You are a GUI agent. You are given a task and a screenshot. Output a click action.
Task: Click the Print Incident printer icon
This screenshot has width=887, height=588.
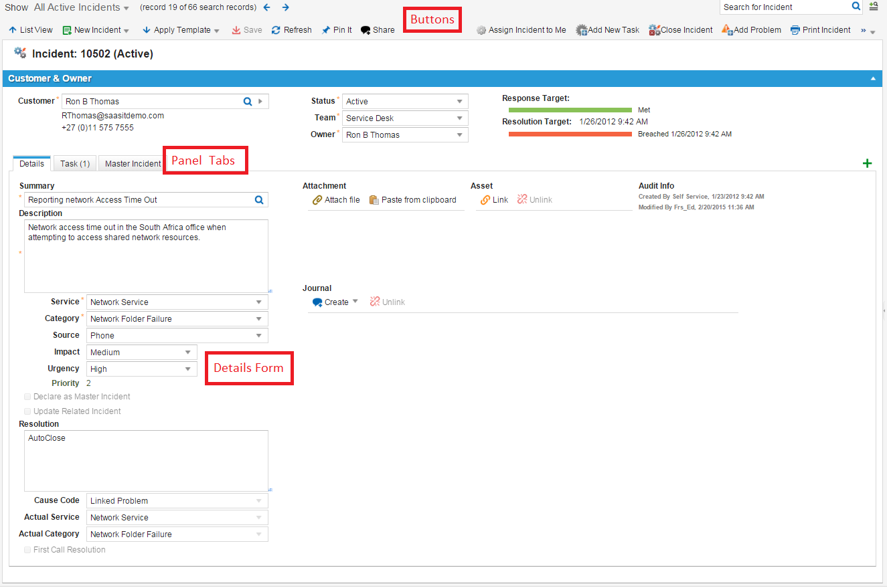[795, 30]
